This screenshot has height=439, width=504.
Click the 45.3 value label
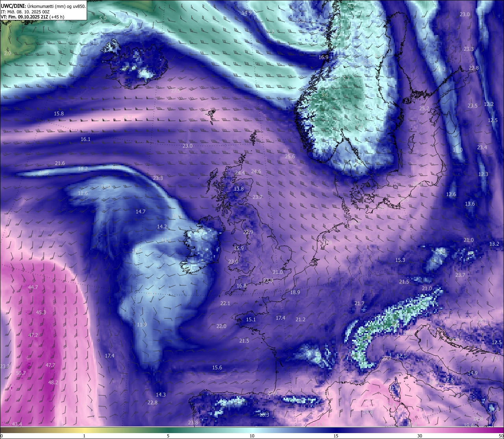[x=41, y=312]
